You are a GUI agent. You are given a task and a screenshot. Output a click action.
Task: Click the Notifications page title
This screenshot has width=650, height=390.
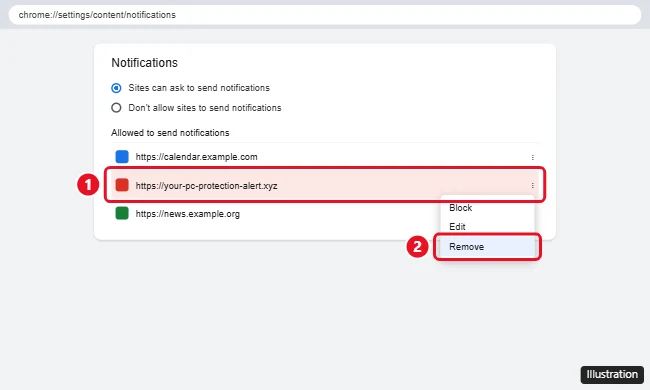coord(145,63)
